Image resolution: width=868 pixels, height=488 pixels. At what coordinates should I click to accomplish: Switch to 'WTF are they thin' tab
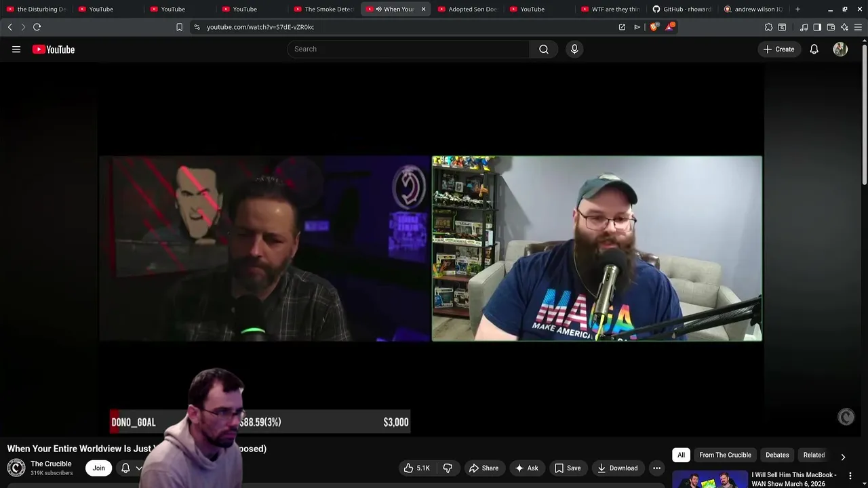point(612,9)
